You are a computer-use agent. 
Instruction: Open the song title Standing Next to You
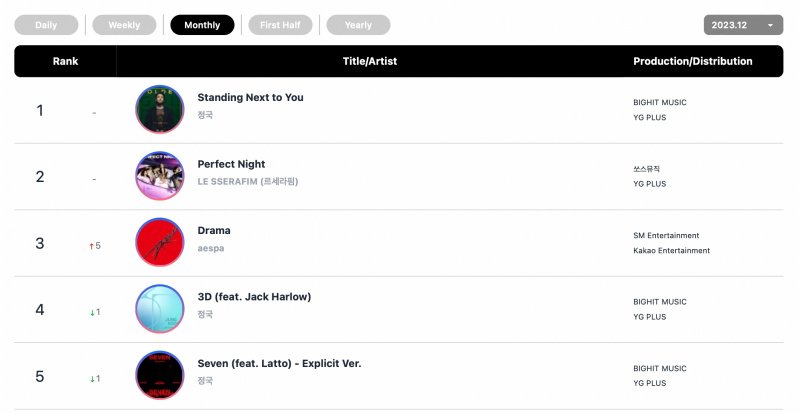coord(251,98)
